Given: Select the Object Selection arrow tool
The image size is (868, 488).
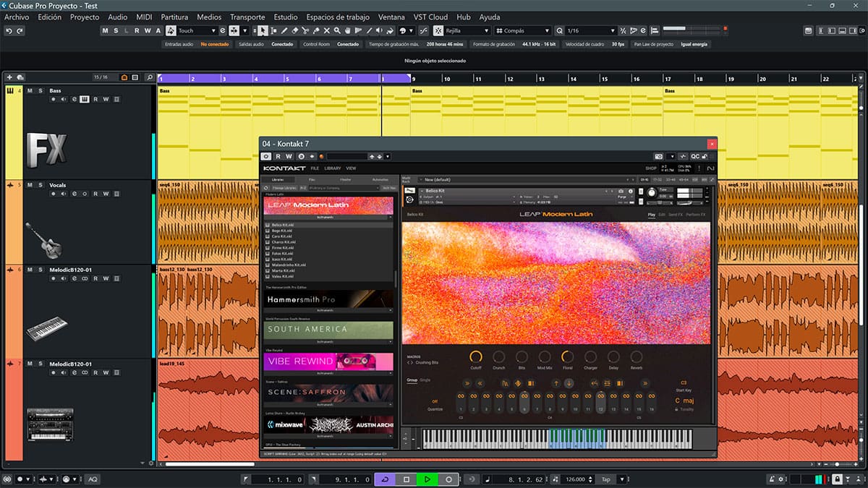Looking at the screenshot, I should [263, 31].
